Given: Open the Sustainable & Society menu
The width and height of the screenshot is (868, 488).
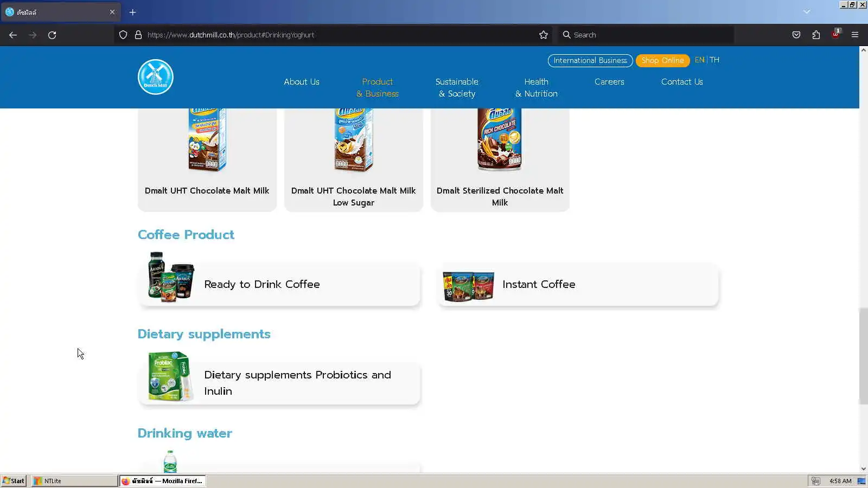Looking at the screenshot, I should click(457, 88).
